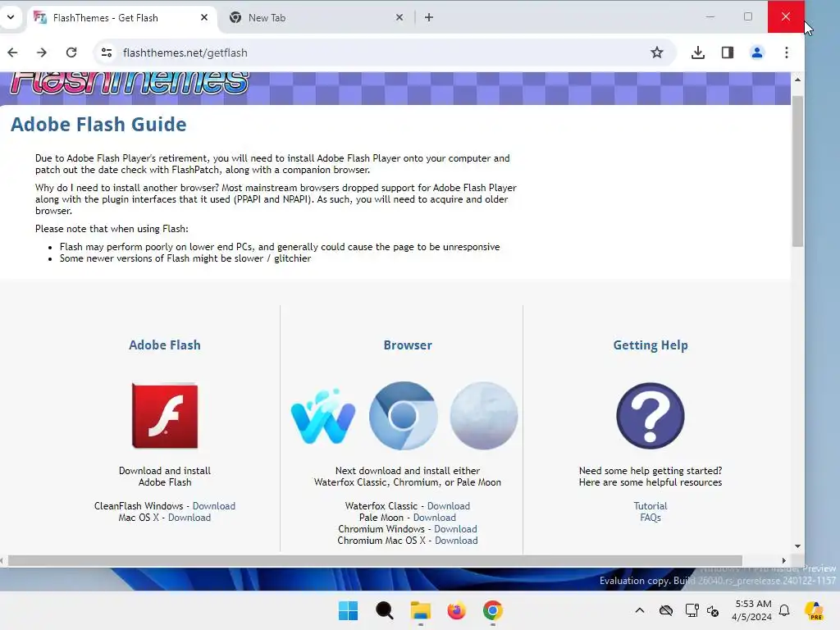Download Pale Moon browser
840x630 pixels.
[435, 518]
